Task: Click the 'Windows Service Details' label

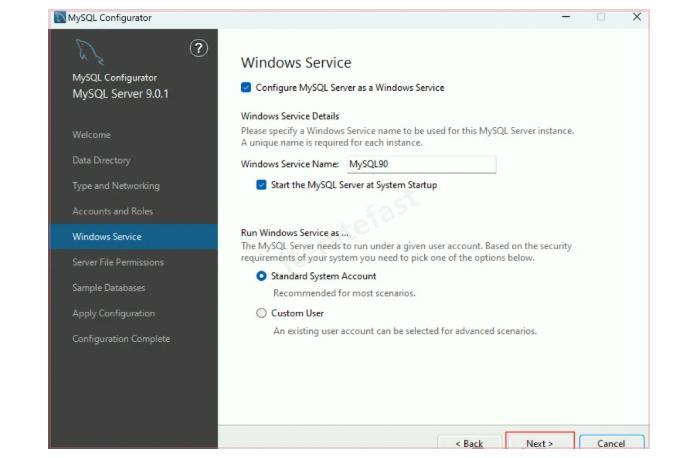Action: (290, 116)
